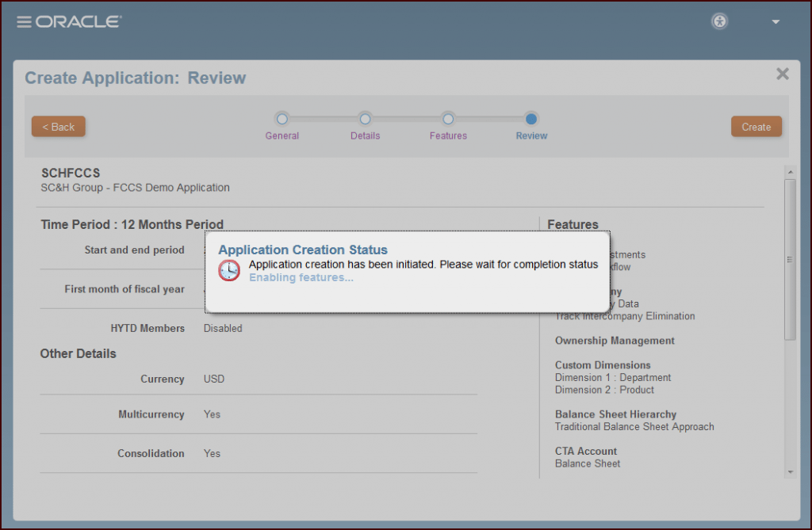The width and height of the screenshot is (812, 530).
Task: Click Ownership Management feature
Action: pos(615,341)
